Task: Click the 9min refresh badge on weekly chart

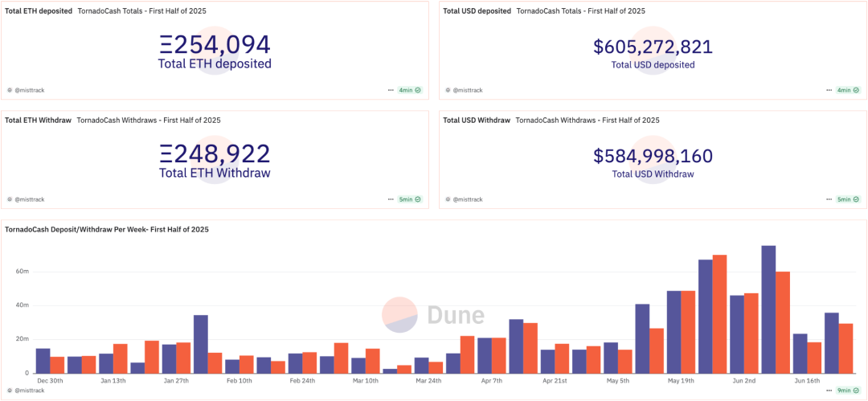Action: coord(848,391)
